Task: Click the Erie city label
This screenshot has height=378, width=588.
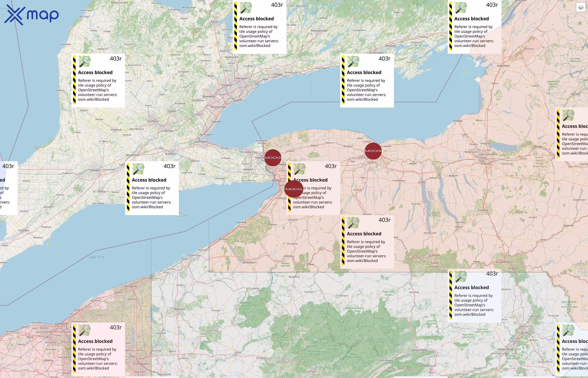Action: (184, 259)
